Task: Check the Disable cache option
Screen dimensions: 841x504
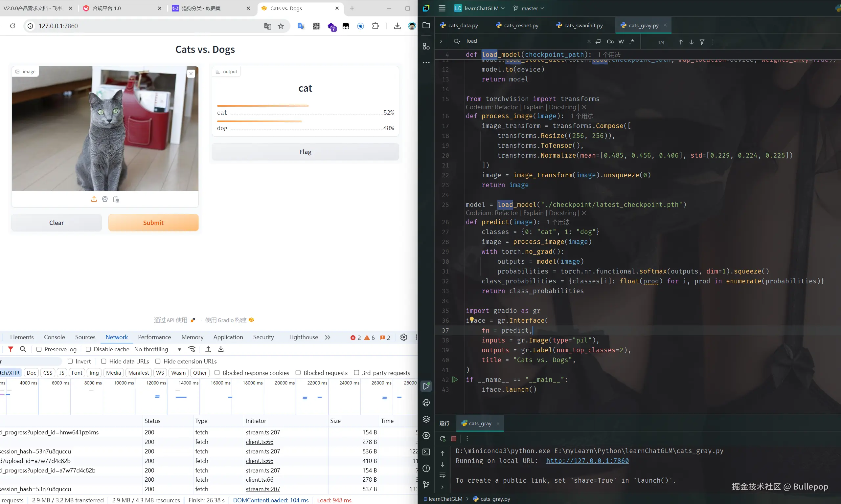Action: click(88, 349)
